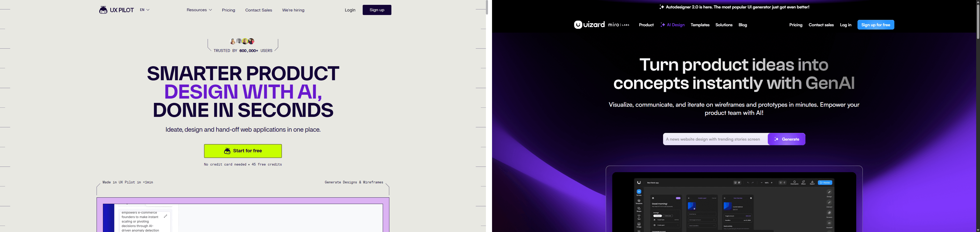Click the Export icon in the editor preview
The image size is (980, 232).
point(812,183)
